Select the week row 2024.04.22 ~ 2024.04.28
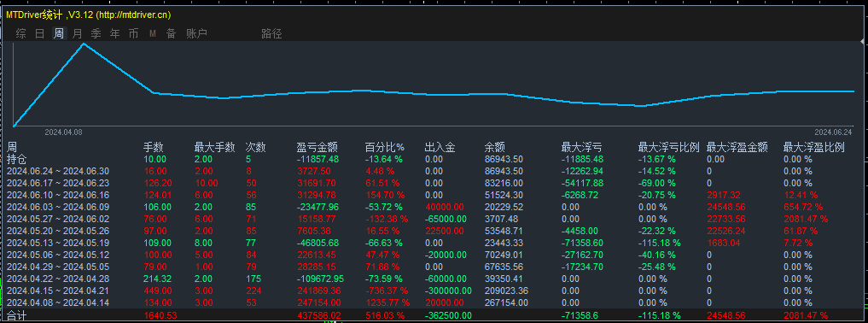The height and width of the screenshot is (323, 868). coord(58,279)
